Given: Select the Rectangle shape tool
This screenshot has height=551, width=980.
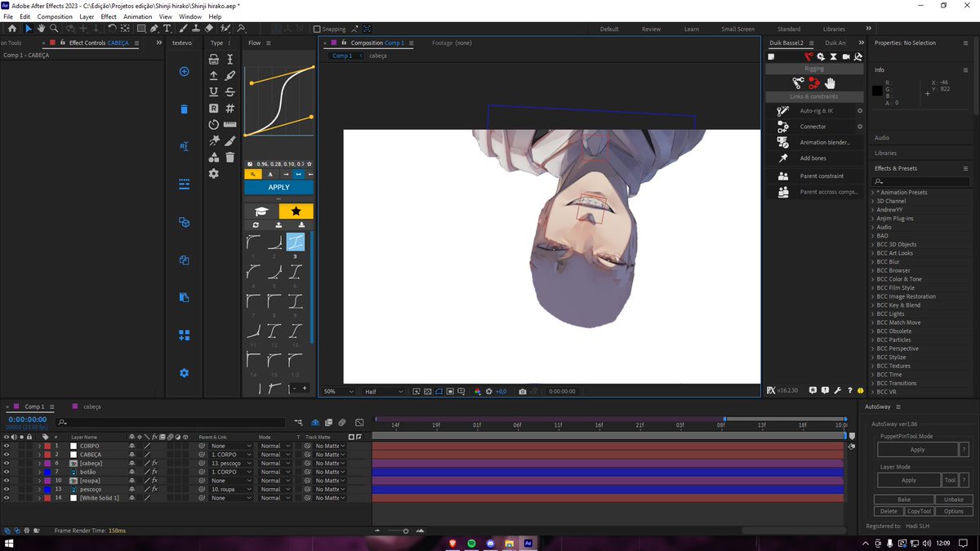Looking at the screenshot, I should [141, 29].
